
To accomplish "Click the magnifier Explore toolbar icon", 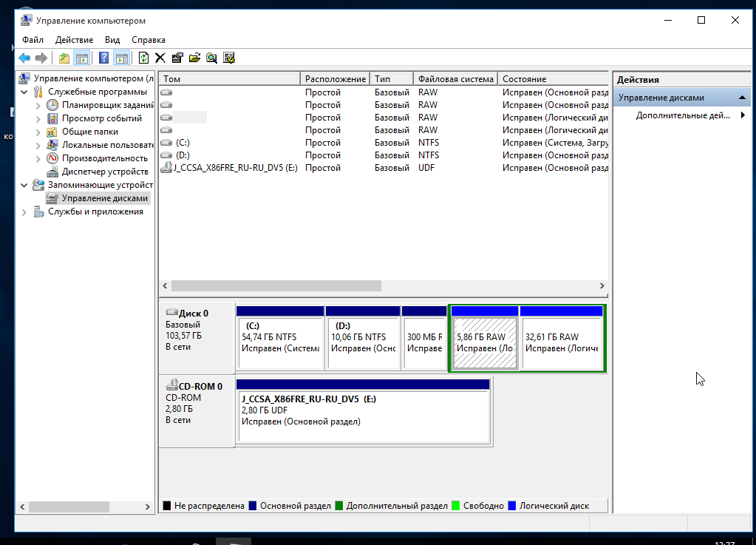I will pos(212,58).
